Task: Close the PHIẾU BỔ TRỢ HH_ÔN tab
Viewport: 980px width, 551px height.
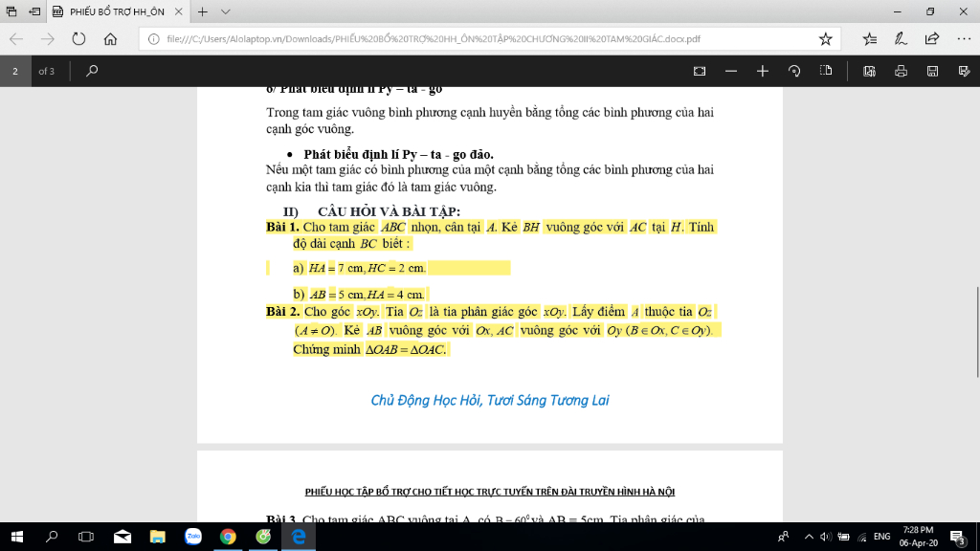Action: (178, 11)
